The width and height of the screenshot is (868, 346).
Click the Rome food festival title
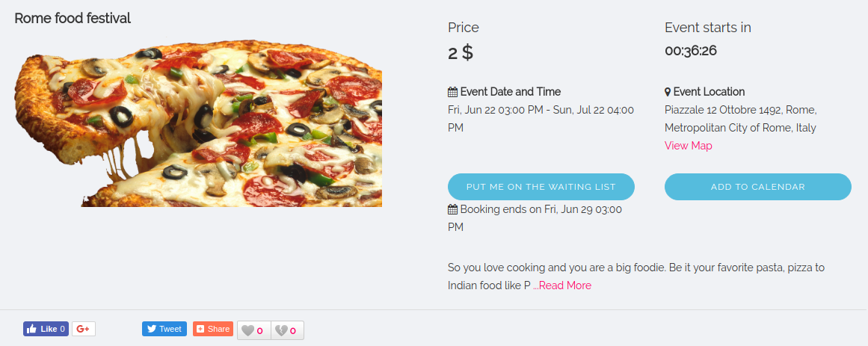pyautogui.click(x=73, y=18)
